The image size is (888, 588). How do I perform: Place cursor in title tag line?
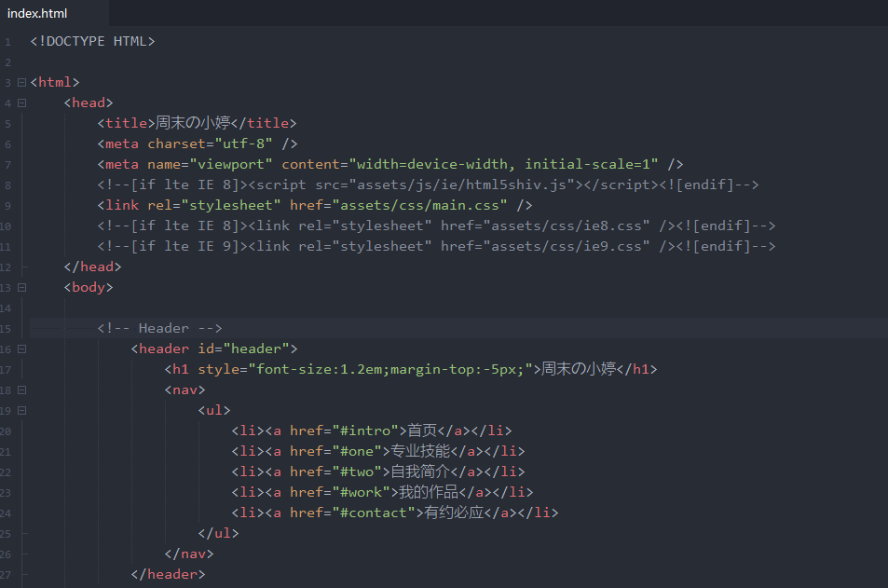click(197, 123)
